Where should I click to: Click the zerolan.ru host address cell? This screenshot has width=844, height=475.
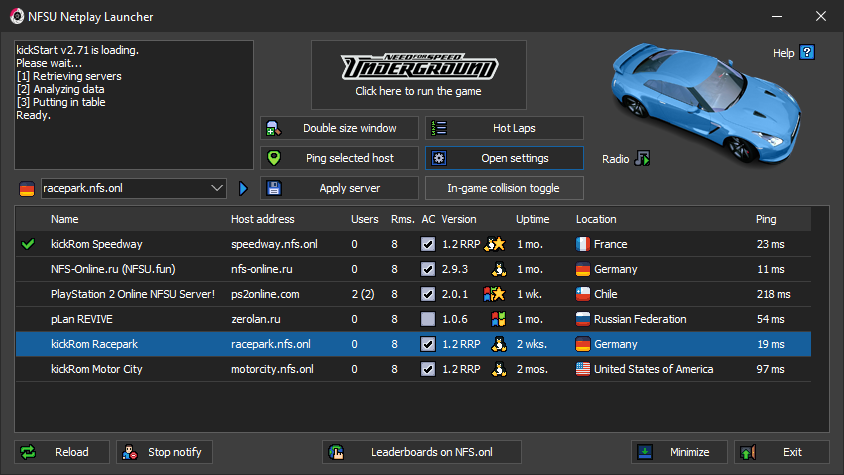pyautogui.click(x=256, y=319)
